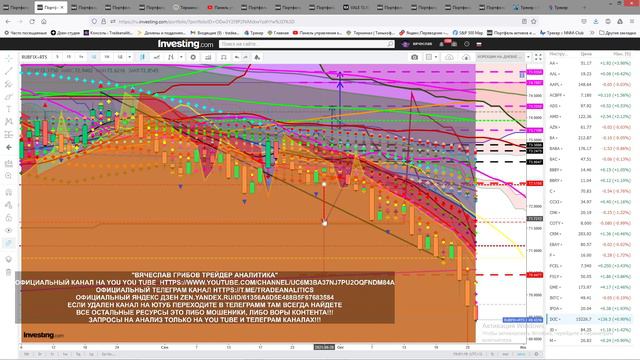Screen dimensions: 640x360
Task: Toggle the log scale button at bottom
Action: click(505, 354)
